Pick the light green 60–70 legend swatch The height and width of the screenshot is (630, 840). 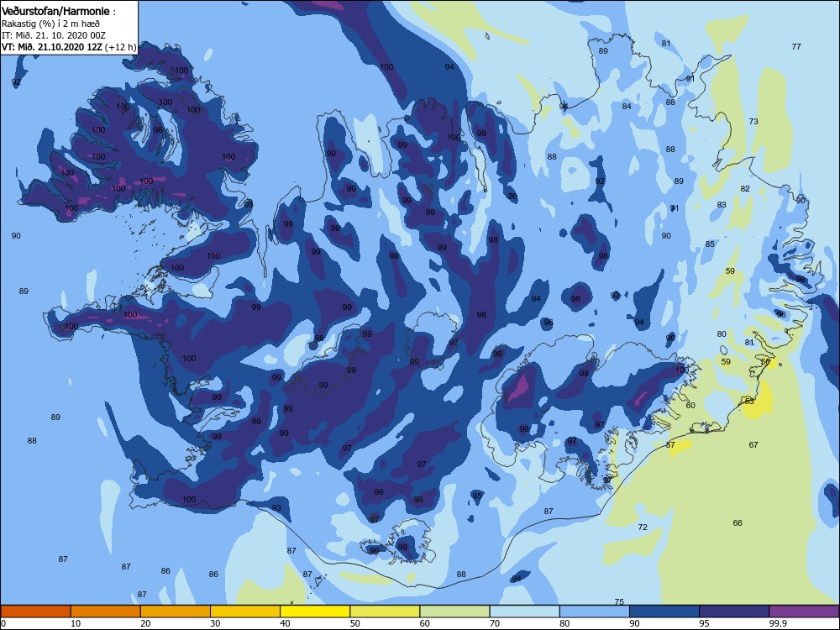454,612
